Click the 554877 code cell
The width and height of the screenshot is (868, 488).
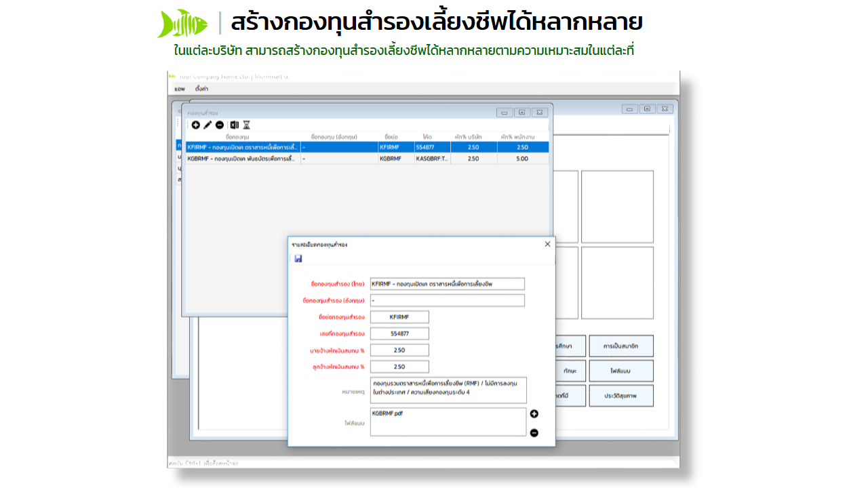point(432,147)
